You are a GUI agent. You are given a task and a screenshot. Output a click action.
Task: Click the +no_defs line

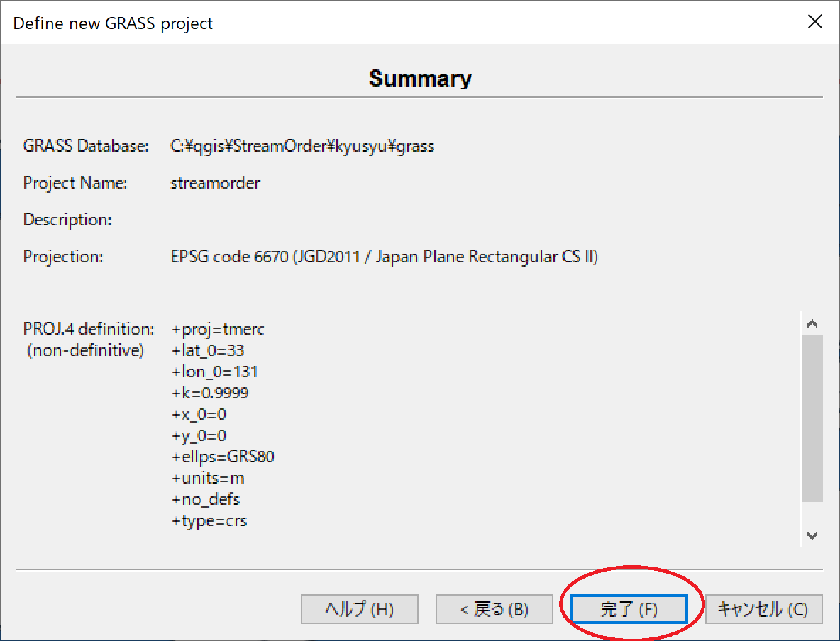(x=205, y=498)
